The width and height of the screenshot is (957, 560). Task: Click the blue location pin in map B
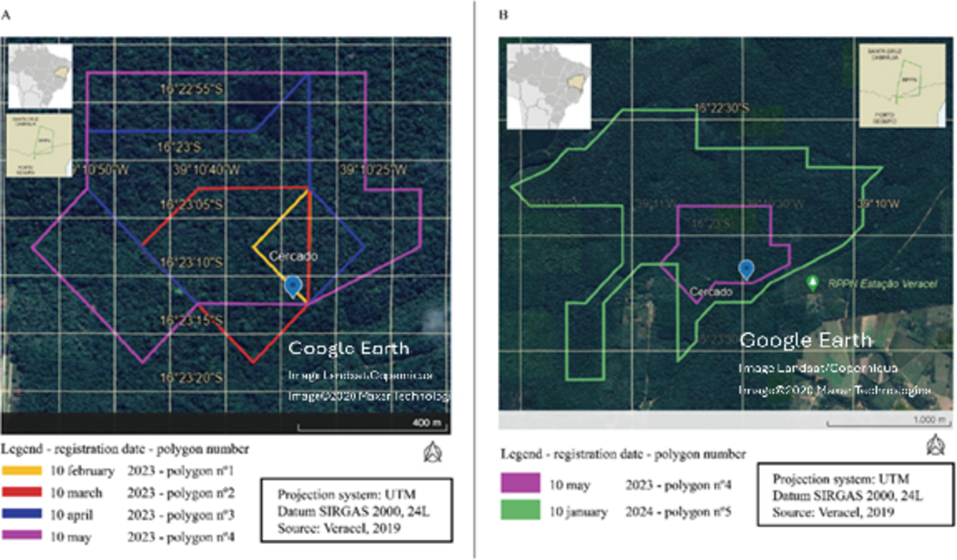pos(746,269)
